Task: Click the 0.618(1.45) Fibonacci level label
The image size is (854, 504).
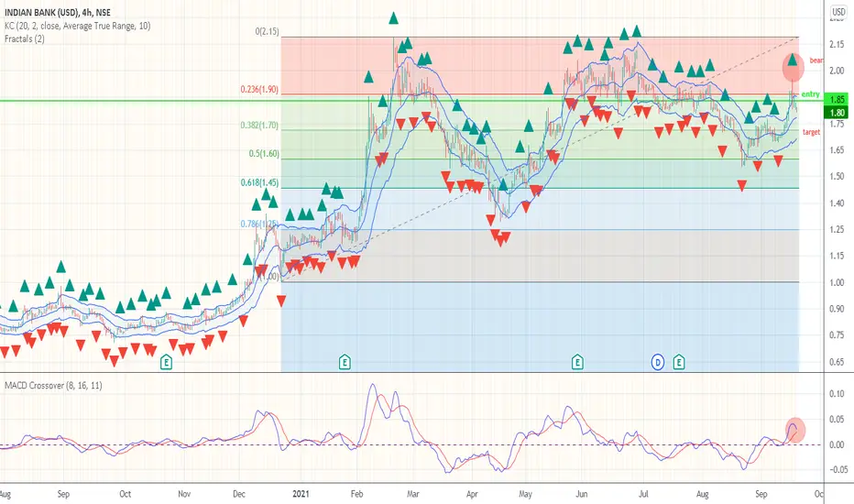Action: click(259, 182)
